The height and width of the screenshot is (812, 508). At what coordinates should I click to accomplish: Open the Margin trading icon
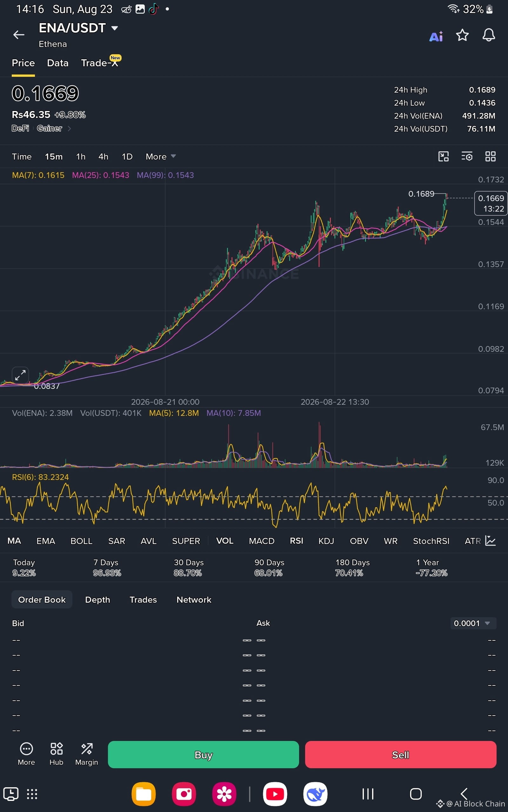[x=87, y=754]
